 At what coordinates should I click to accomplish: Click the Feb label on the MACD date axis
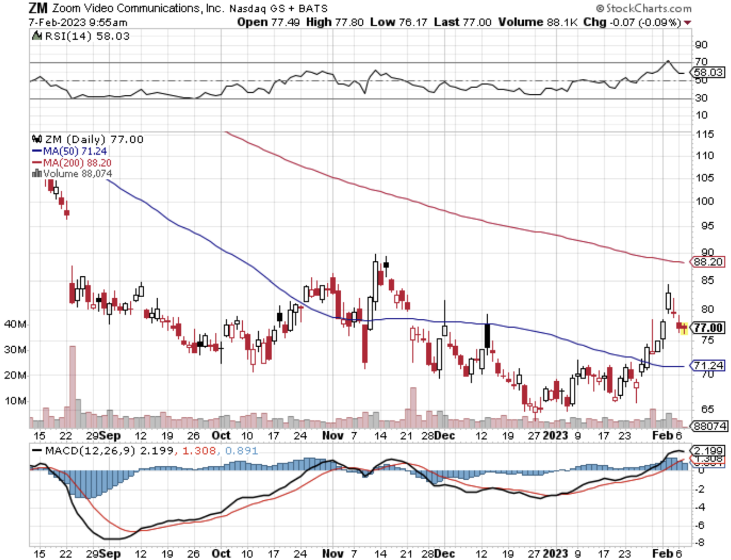click(x=662, y=553)
